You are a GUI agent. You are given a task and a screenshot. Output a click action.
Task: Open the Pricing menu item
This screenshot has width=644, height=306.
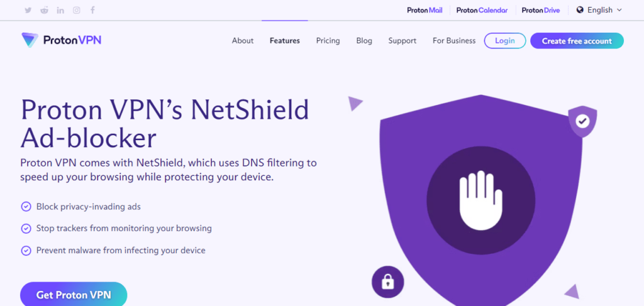tap(328, 41)
